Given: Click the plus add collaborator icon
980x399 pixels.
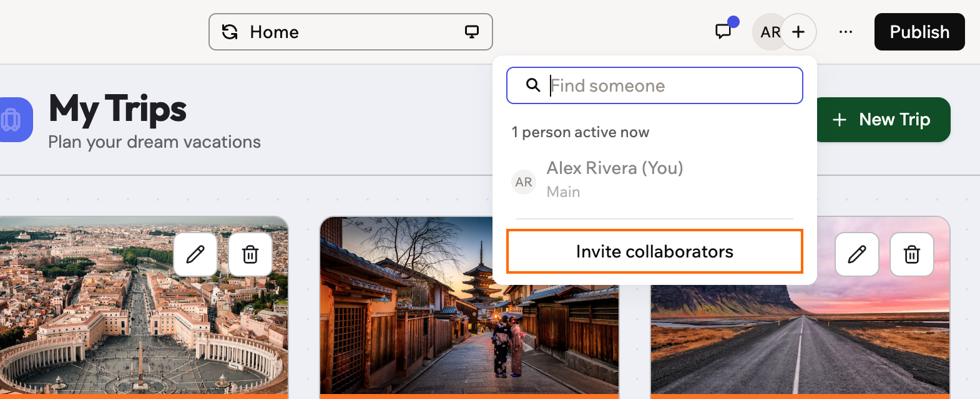Looking at the screenshot, I should point(798,32).
